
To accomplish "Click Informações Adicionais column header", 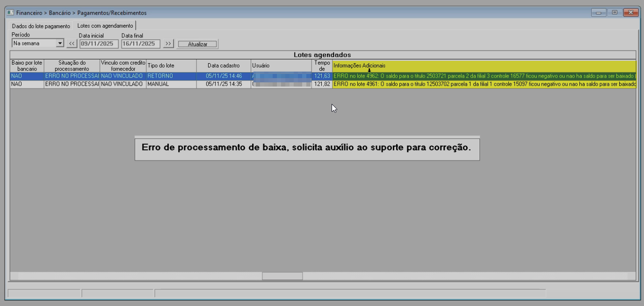I will 484,66.
